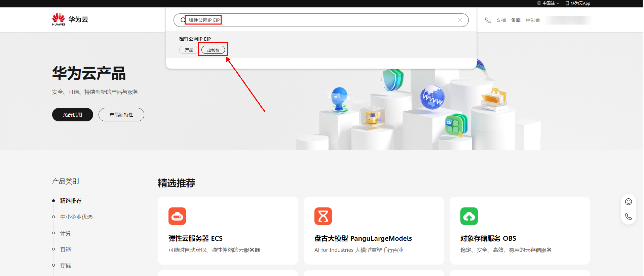Click the PanguLargeModels hourglass icon

(323, 216)
